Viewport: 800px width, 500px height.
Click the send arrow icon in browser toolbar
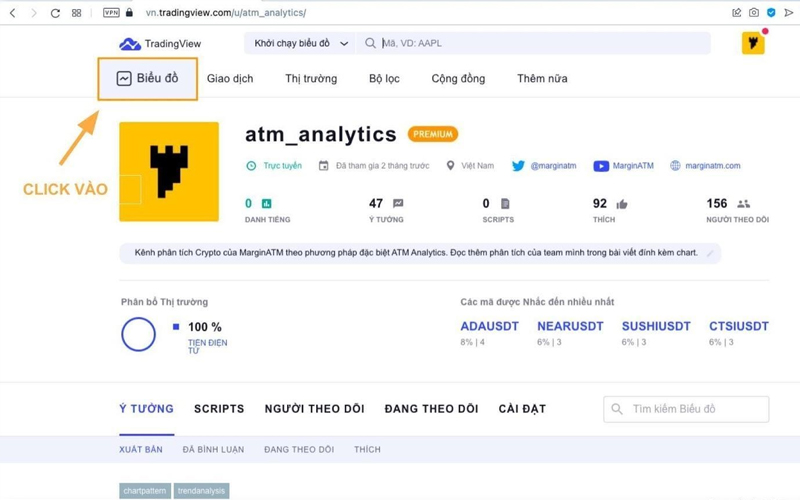click(x=789, y=13)
